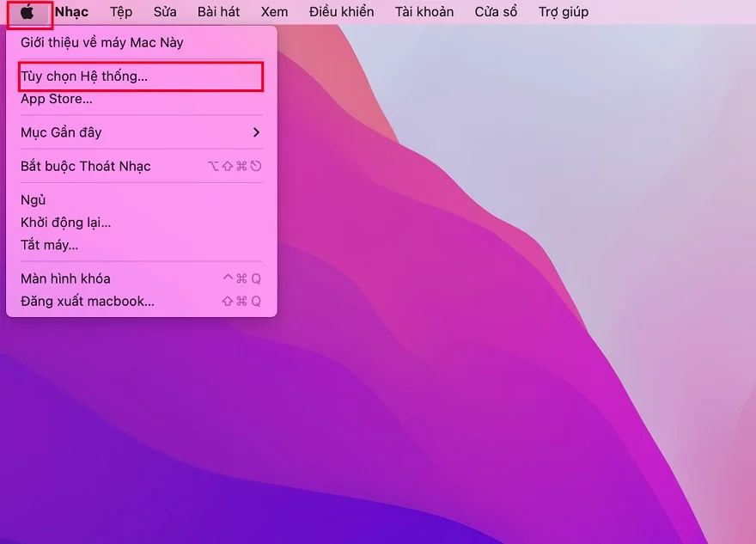Open the Bài hát menu

(219, 12)
